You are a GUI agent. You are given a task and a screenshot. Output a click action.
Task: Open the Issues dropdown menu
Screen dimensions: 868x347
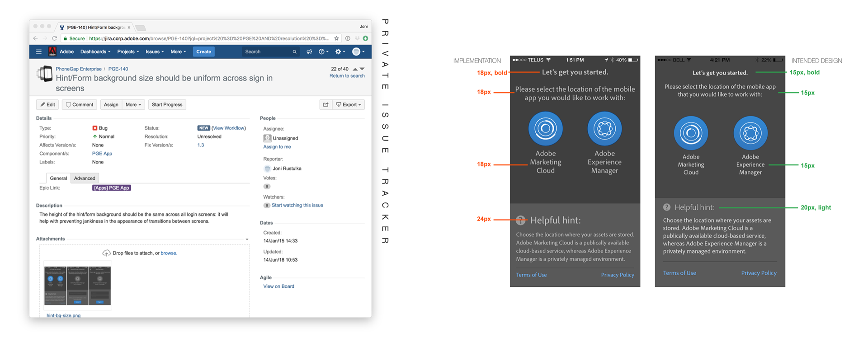[x=155, y=52]
